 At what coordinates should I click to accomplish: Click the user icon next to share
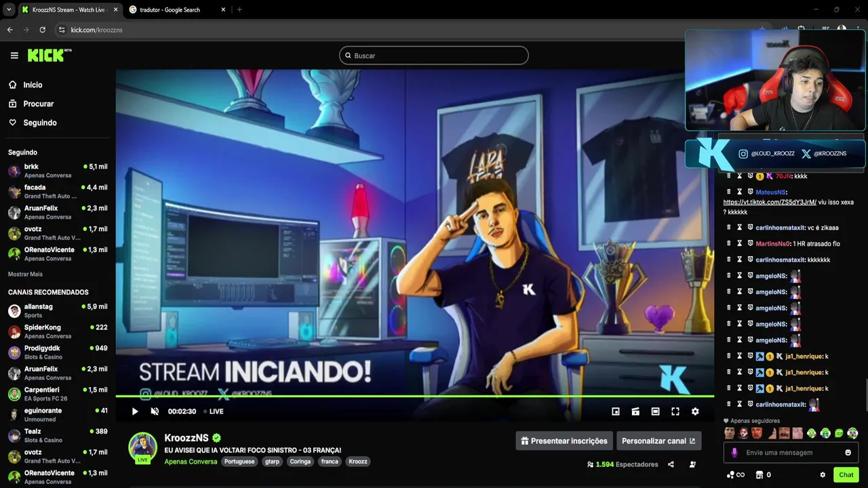(x=692, y=464)
